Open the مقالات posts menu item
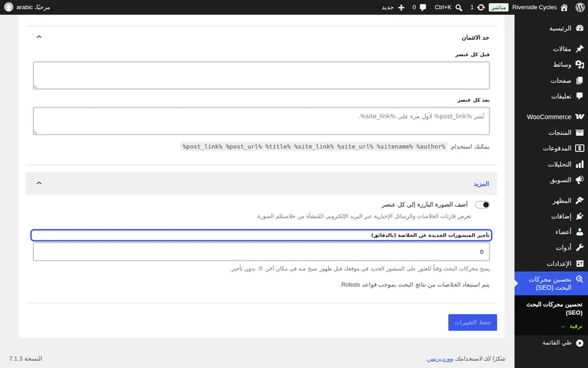The height and width of the screenshot is (368, 588). click(x=551, y=49)
